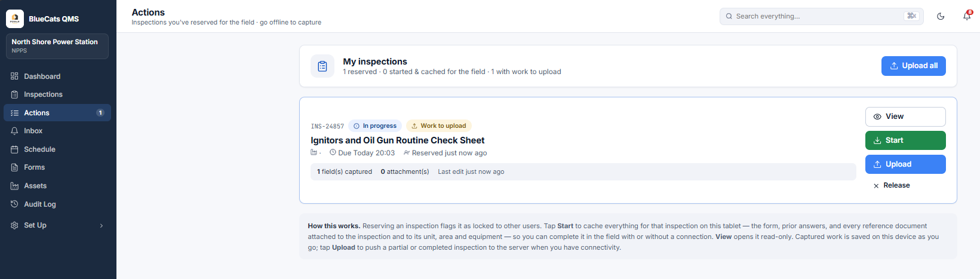Click the Audit Log history icon
980x279 pixels.
[x=14, y=204]
